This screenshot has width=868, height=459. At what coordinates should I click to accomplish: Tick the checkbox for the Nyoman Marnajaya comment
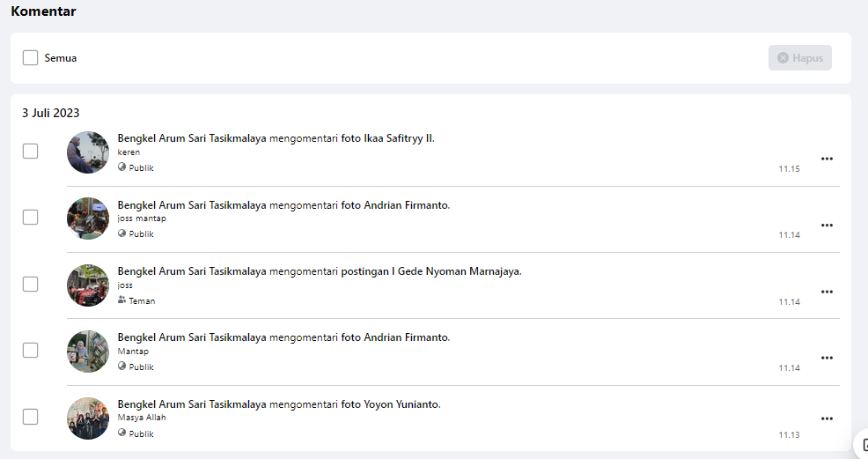(x=31, y=284)
